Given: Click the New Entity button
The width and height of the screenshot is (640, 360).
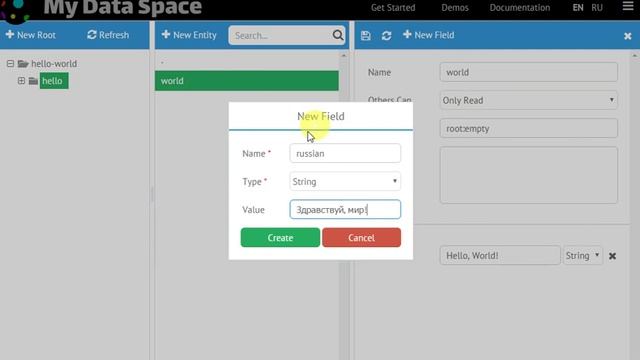Looking at the screenshot, I should 189,35.
